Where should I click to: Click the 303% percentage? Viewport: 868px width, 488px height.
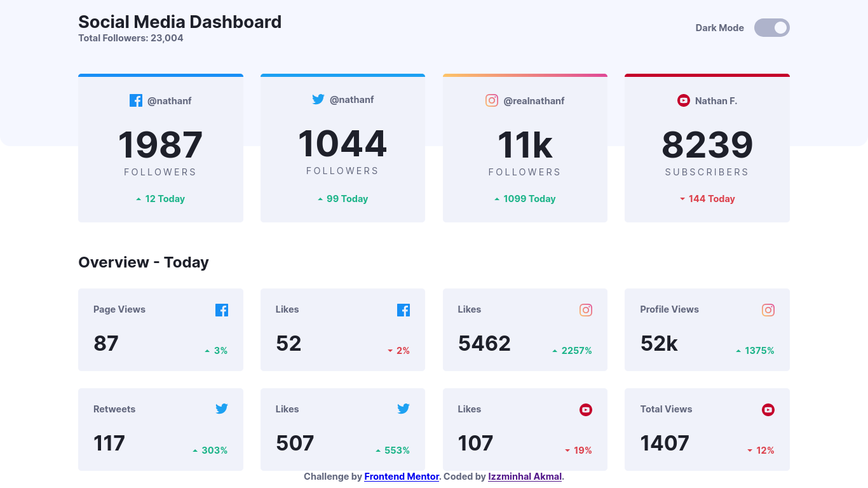(215, 451)
